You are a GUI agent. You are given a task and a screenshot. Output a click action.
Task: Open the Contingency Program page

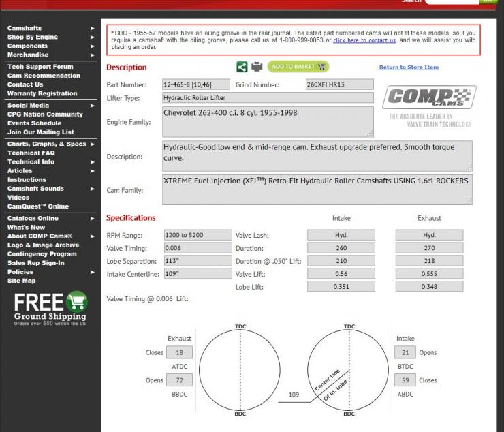tap(42, 254)
